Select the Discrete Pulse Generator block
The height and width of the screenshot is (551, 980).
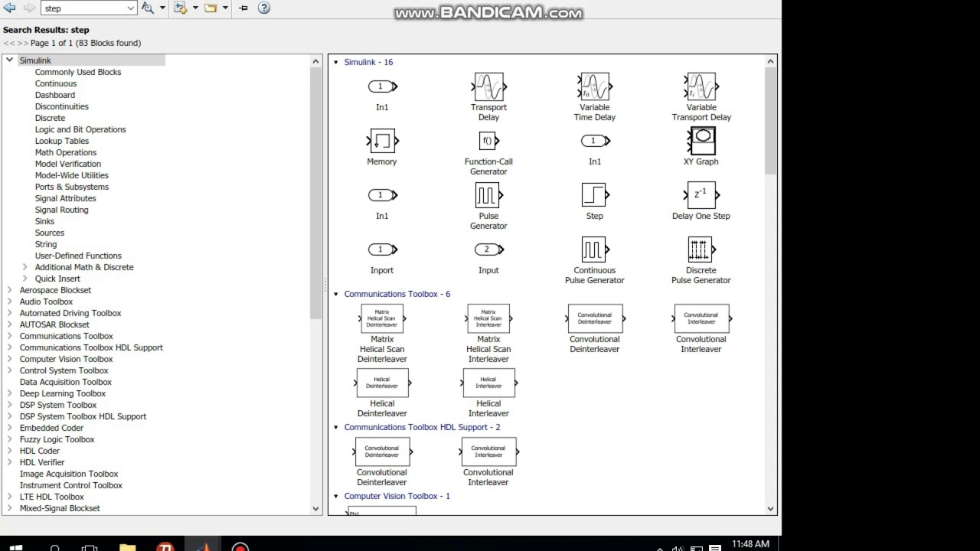coord(701,260)
